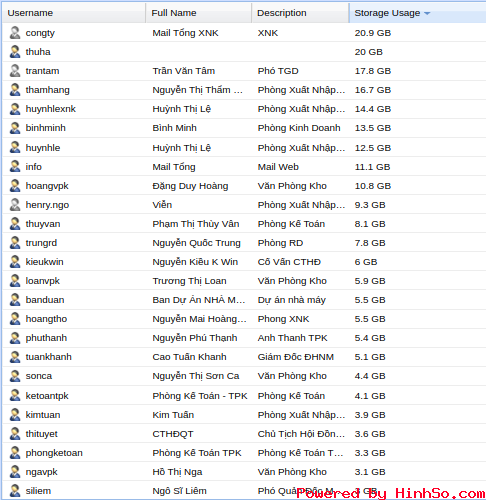Click the user icon next to congty

pyautogui.click(x=15, y=33)
